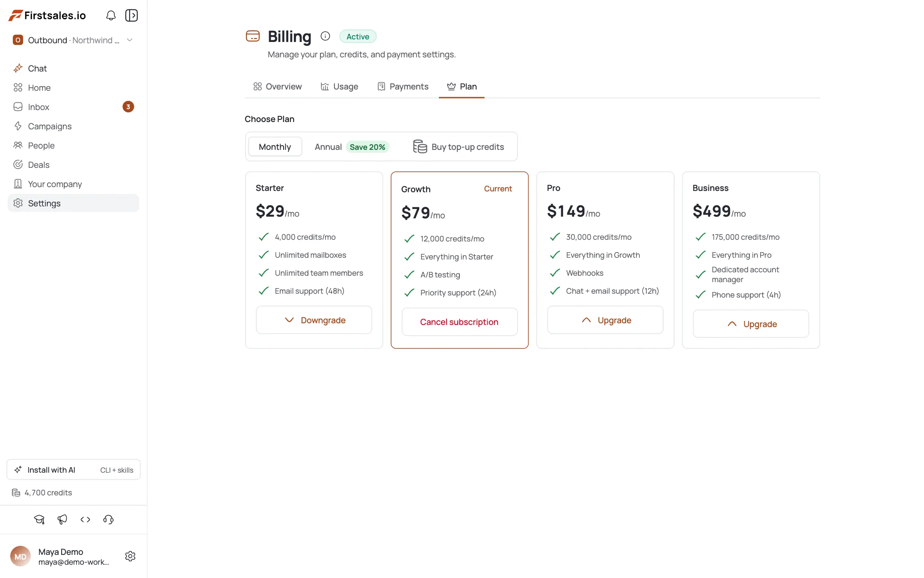
Task: Select Buy top-up credits option
Action: pyautogui.click(x=458, y=147)
